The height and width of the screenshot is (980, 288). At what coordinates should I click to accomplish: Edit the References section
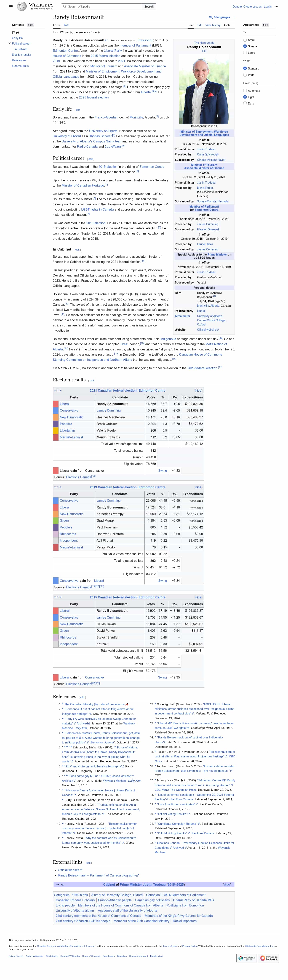pos(82,697)
